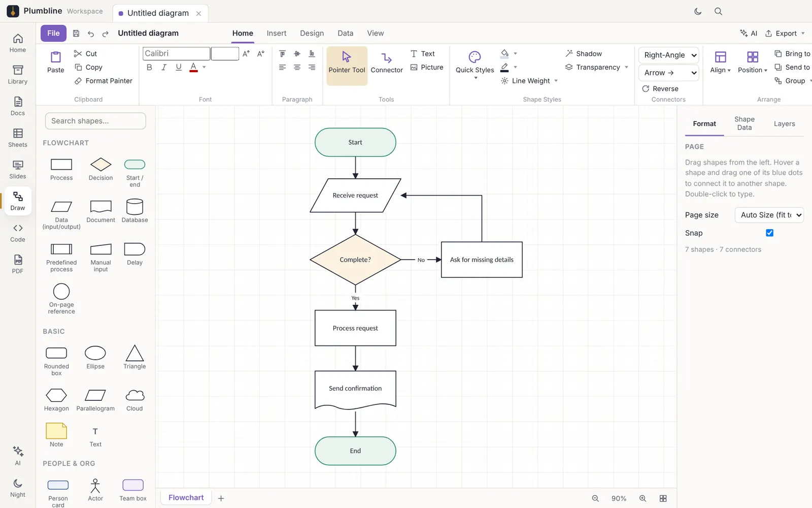The height and width of the screenshot is (508, 812).
Task: Open the Layers panel tab
Action: click(x=784, y=123)
